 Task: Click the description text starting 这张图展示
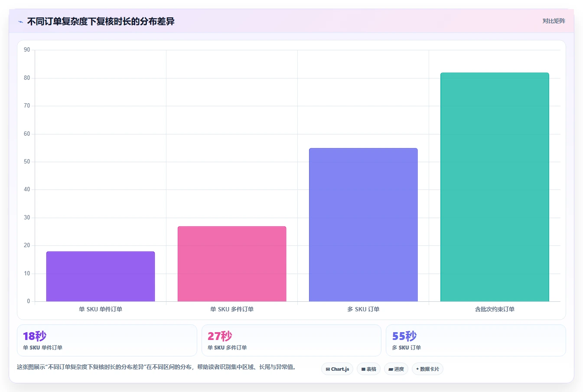pyautogui.click(x=157, y=367)
